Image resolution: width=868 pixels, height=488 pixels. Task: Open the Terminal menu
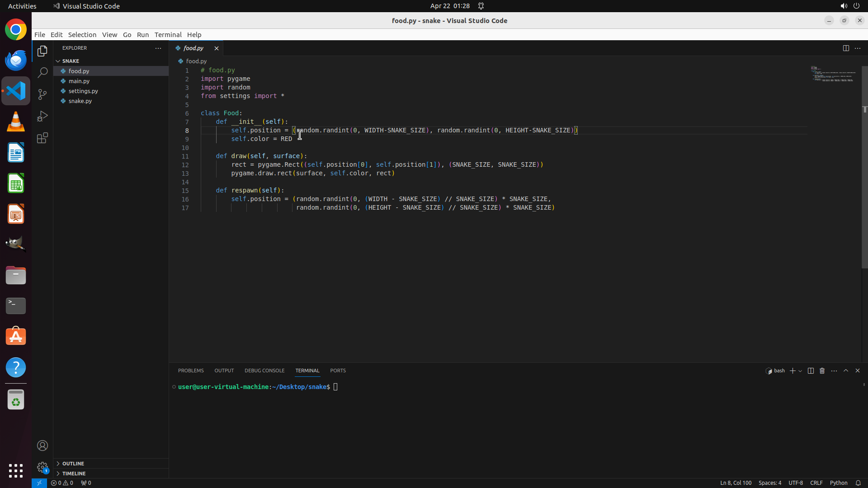pyautogui.click(x=168, y=35)
